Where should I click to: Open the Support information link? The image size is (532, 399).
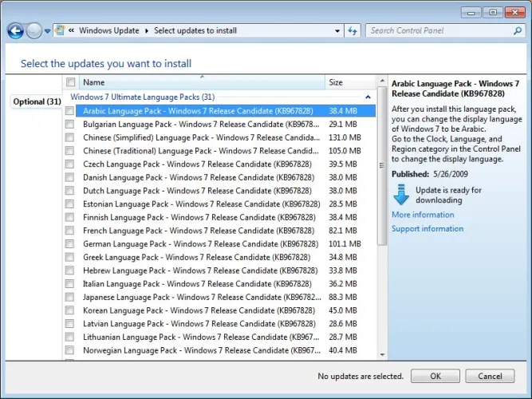coord(428,228)
